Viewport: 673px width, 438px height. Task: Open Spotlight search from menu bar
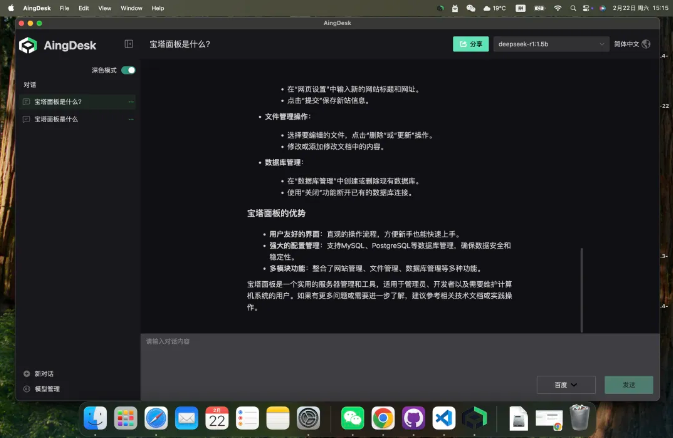click(573, 8)
